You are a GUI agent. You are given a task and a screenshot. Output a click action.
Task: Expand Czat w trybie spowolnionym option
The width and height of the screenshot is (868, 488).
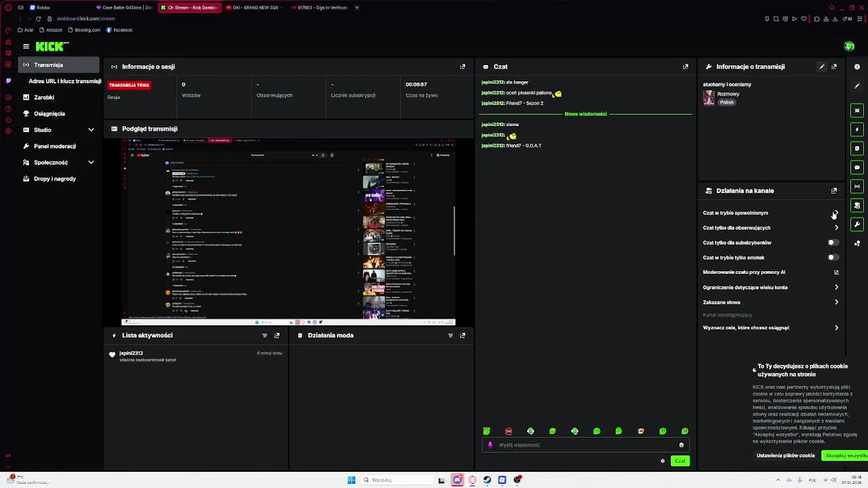[x=836, y=213]
